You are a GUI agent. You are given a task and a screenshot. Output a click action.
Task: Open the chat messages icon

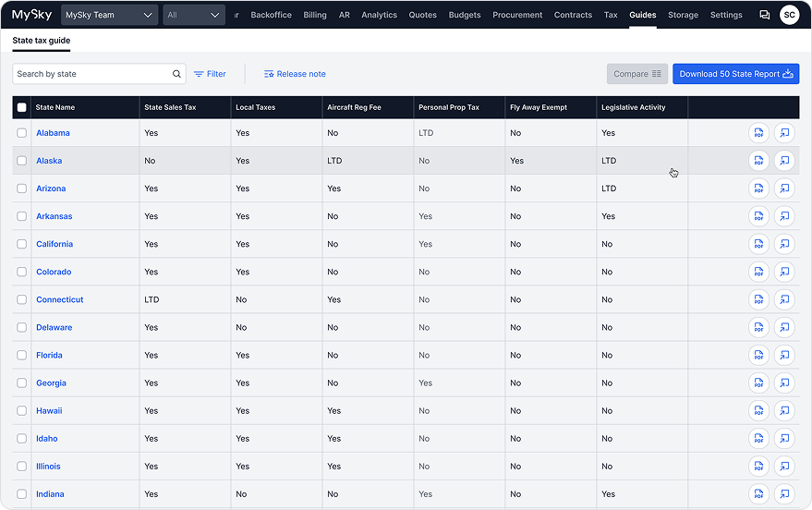click(x=764, y=15)
